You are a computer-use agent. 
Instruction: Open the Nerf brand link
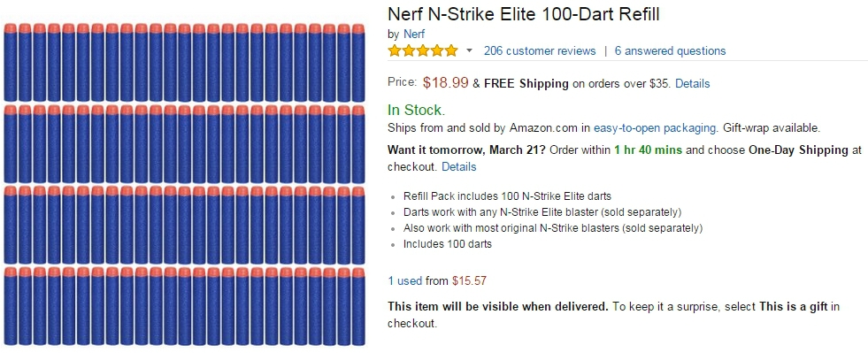[x=414, y=35]
